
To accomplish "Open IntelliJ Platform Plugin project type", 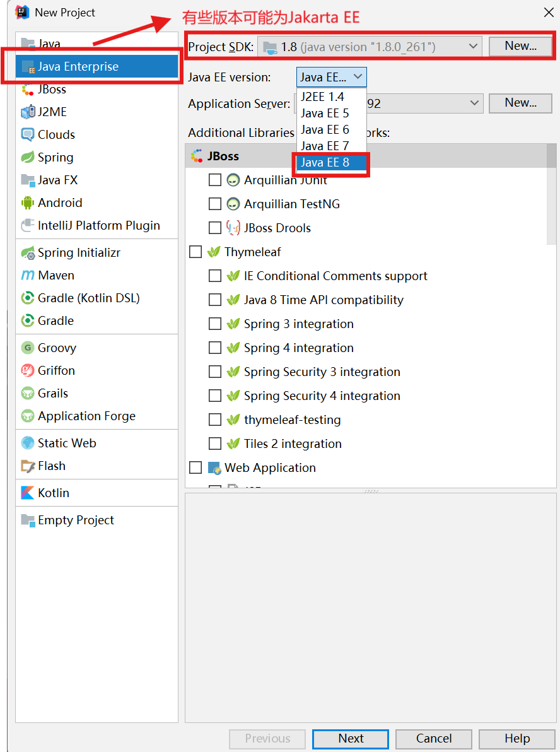I will [x=96, y=225].
